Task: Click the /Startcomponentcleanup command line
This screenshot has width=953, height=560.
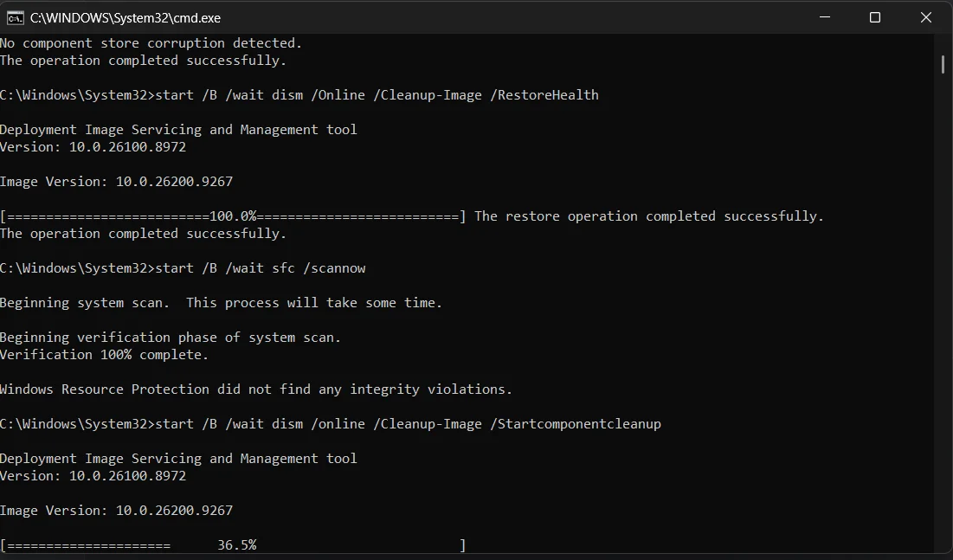Action: click(x=330, y=424)
